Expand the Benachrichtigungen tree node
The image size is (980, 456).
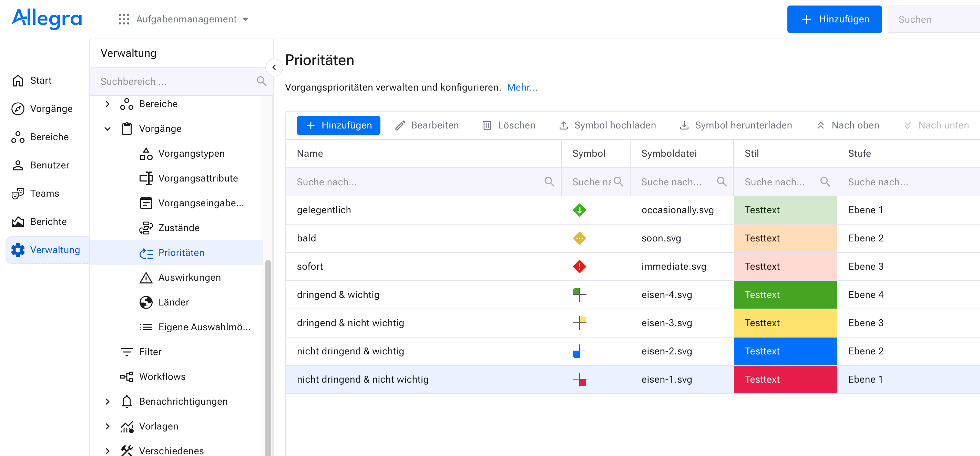(x=107, y=401)
